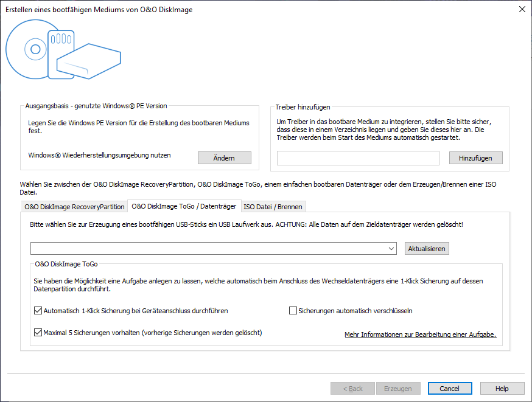Close the bootable medium dialog window

(522, 10)
